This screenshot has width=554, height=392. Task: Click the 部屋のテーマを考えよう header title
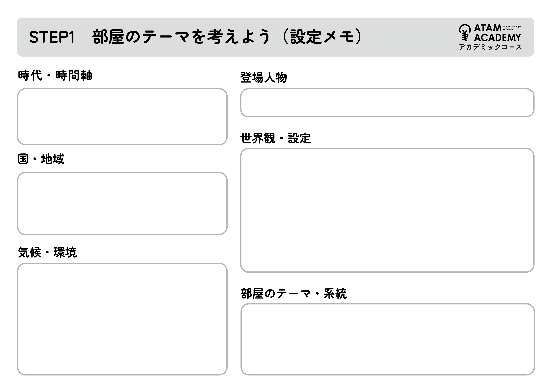[181, 37]
